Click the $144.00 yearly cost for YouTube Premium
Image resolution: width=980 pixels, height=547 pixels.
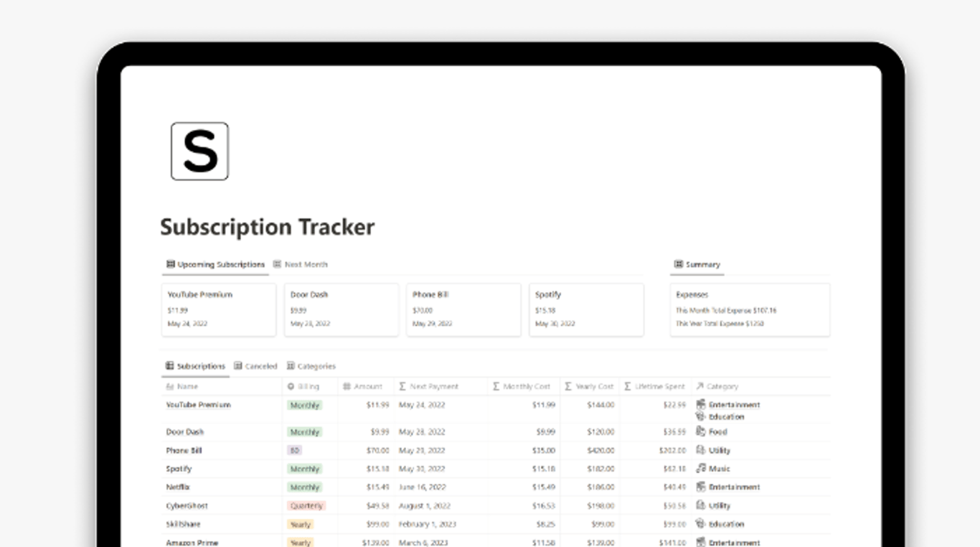(x=601, y=405)
